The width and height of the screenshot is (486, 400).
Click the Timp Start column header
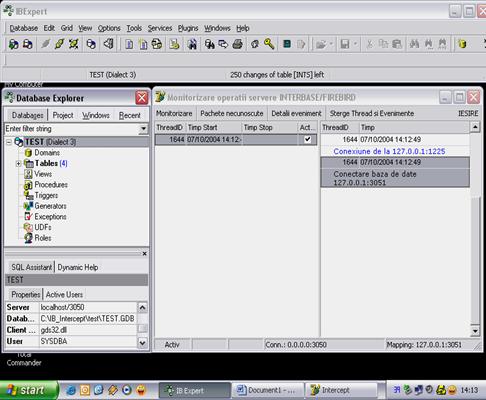coord(213,127)
